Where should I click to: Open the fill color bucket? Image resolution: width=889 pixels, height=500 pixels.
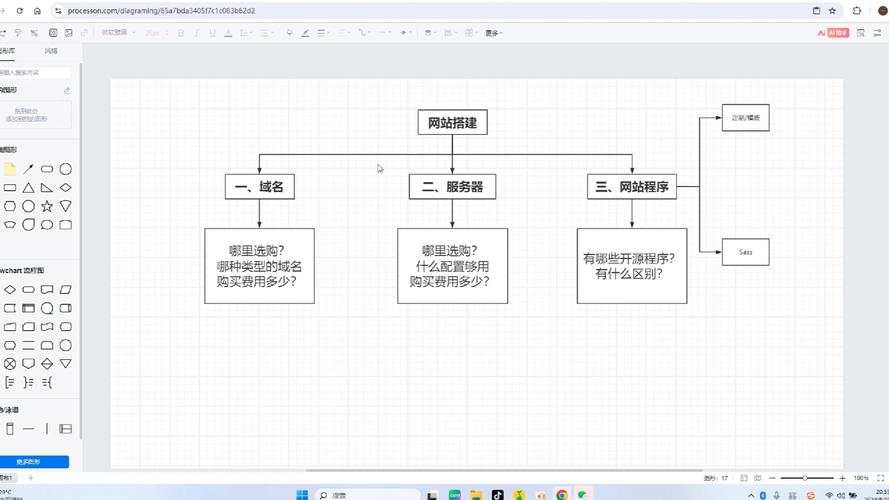click(x=290, y=33)
